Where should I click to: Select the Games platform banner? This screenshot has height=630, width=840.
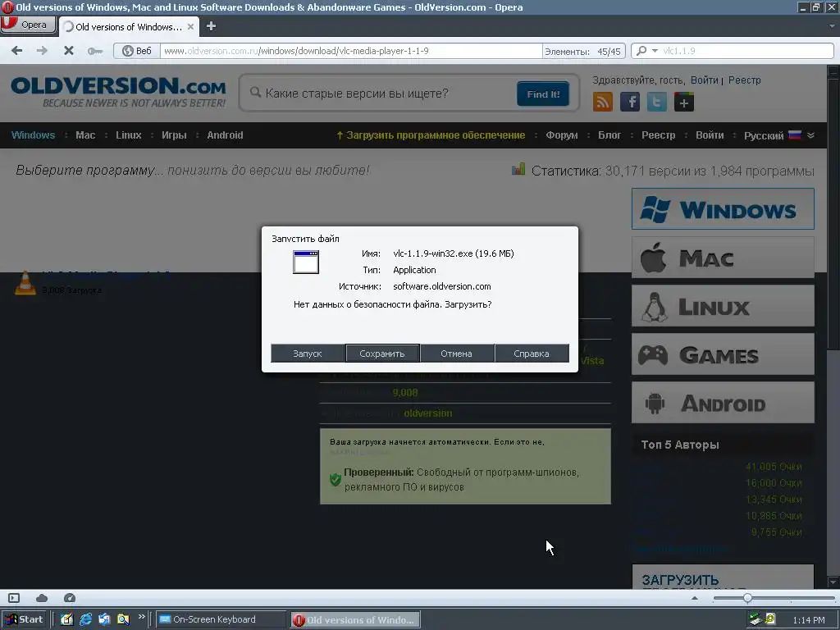pyautogui.click(x=723, y=354)
